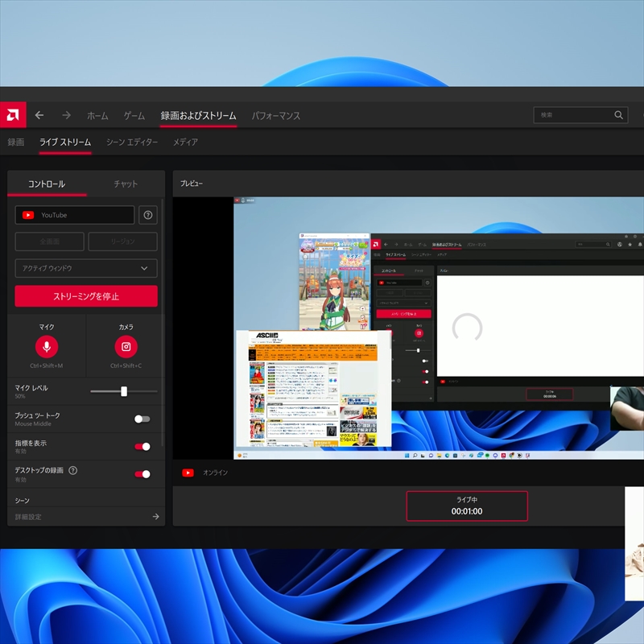The height and width of the screenshot is (644, 644).
Task: Select the コントロール panel tab
Action: [47, 184]
